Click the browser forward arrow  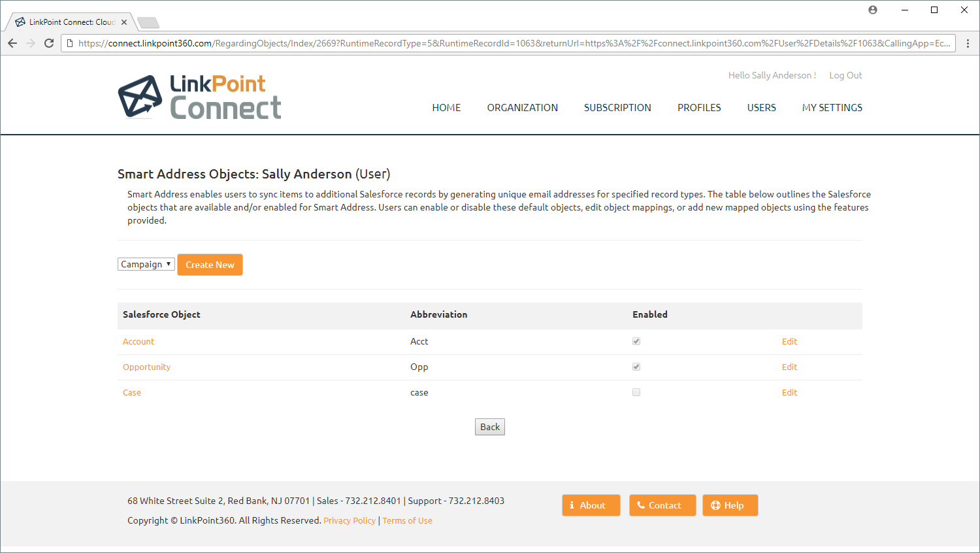(x=31, y=43)
